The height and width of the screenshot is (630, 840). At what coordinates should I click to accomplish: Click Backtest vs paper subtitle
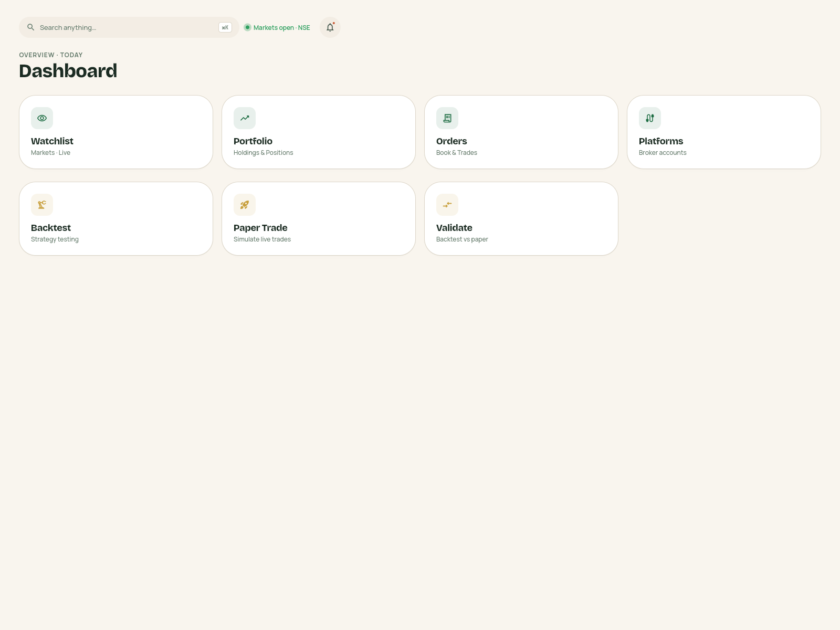point(462,239)
